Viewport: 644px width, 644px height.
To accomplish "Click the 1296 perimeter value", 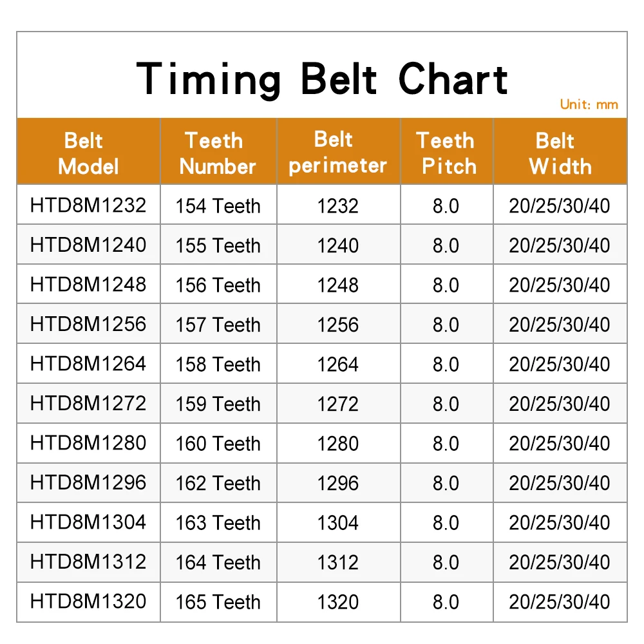I will coord(338,482).
